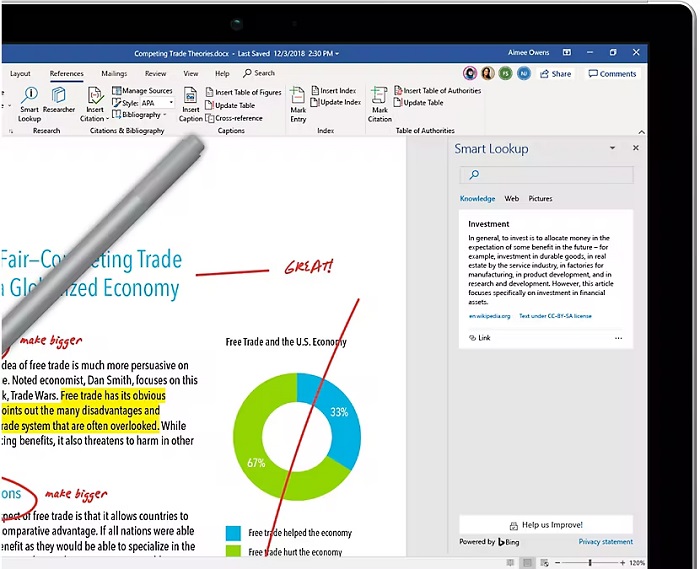This screenshot has height=569, width=700.
Task: Click the Mark Citation icon
Action: (x=379, y=104)
